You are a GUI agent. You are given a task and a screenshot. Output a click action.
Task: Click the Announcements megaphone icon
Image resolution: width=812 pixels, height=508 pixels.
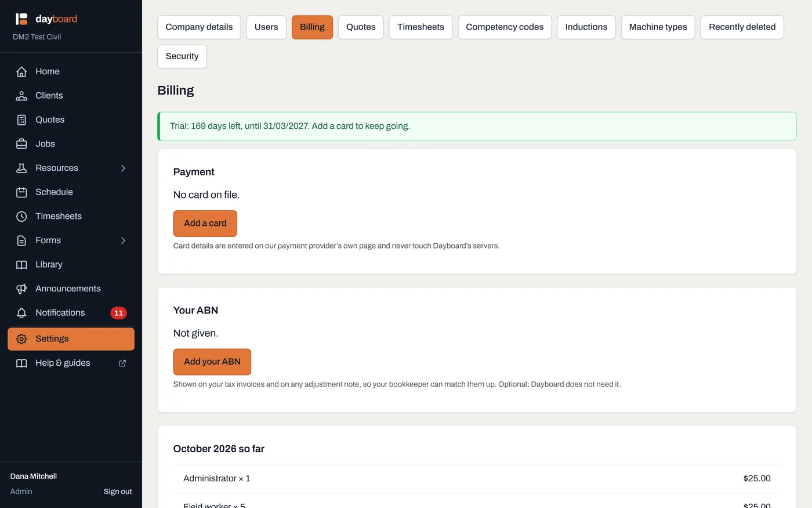tap(21, 289)
